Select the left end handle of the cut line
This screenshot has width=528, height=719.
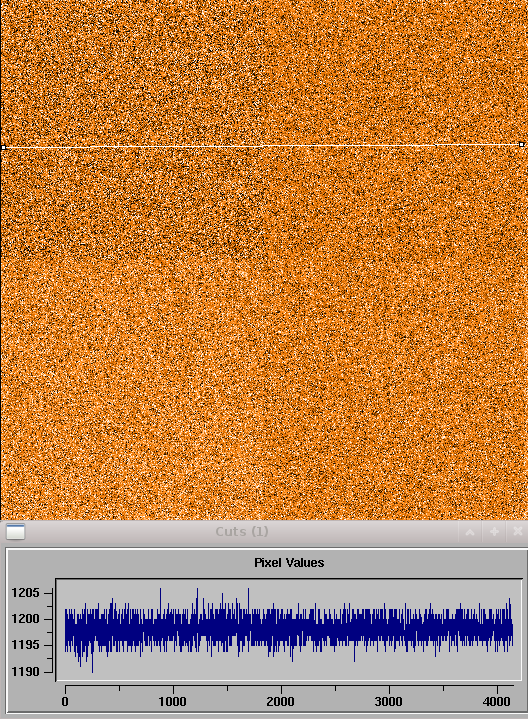point(3,147)
